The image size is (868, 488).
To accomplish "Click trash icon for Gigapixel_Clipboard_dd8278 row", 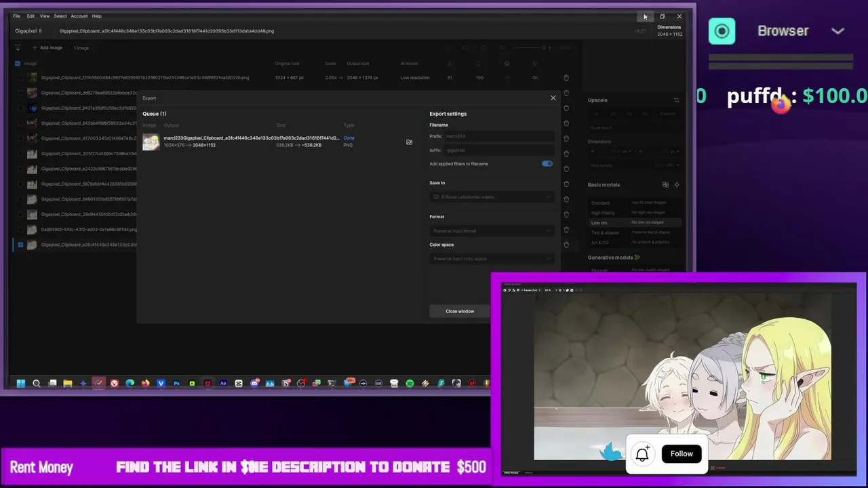I will point(566,93).
